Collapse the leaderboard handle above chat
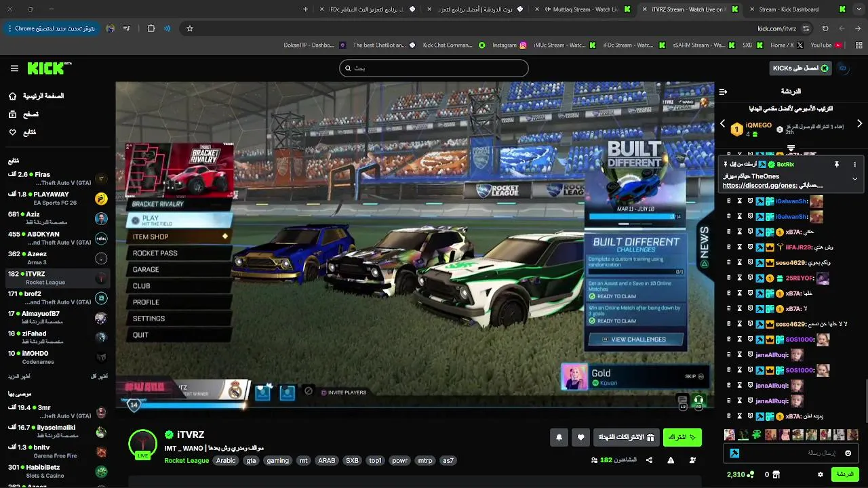The height and width of the screenshot is (488, 868). [x=791, y=148]
